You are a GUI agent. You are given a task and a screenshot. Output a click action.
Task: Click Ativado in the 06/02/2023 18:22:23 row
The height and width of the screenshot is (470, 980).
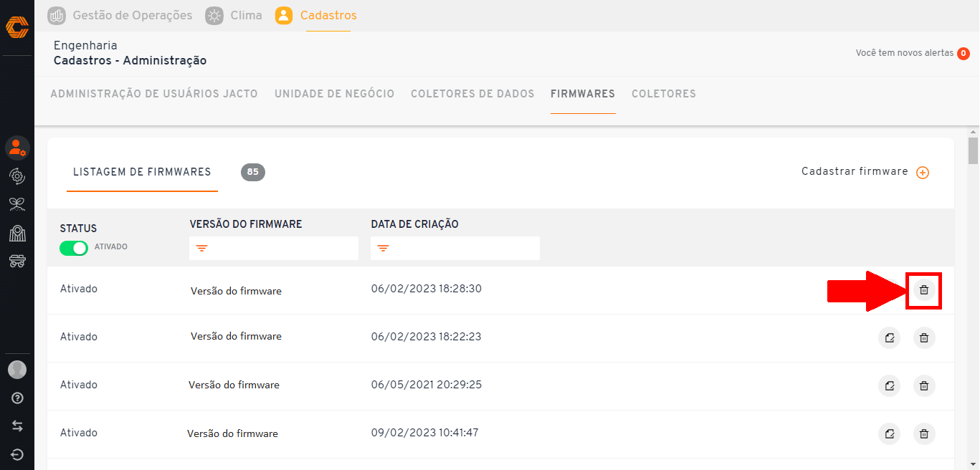coord(79,337)
